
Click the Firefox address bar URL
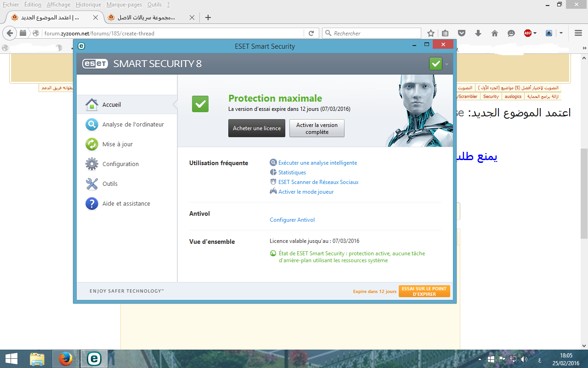click(x=99, y=33)
